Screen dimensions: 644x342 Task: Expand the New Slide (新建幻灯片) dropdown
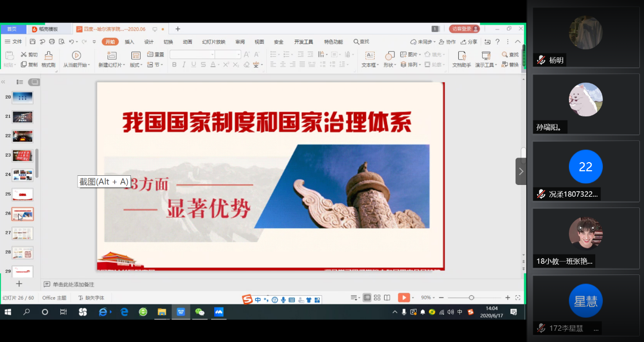pyautogui.click(x=111, y=65)
